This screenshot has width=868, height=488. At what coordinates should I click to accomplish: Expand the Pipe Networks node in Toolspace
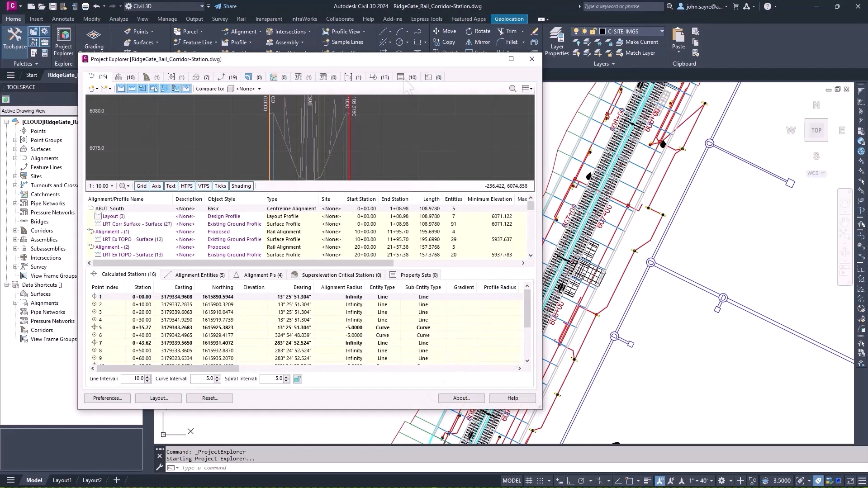15,204
